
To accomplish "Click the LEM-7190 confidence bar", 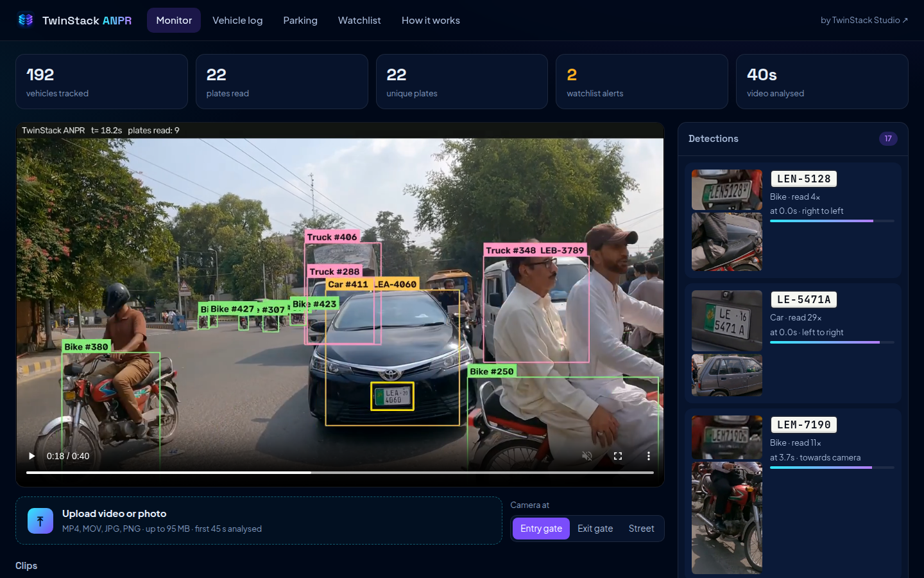I will (832, 468).
